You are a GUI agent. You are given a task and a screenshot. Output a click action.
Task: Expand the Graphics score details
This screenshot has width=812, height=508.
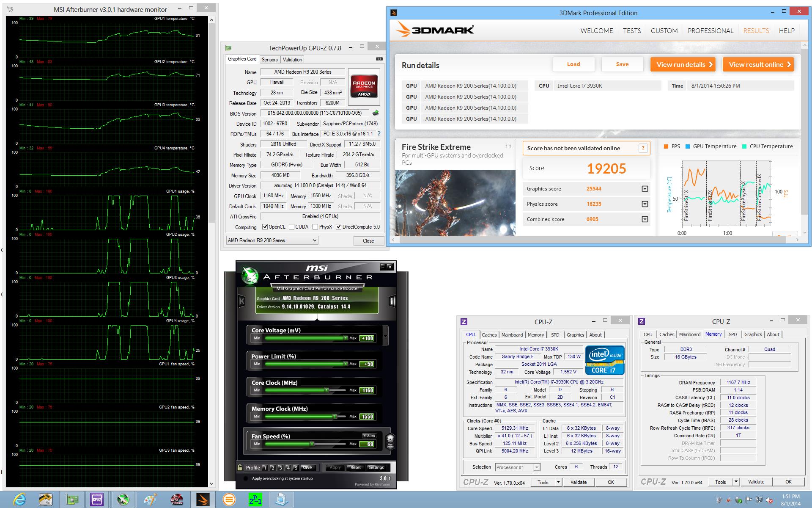[x=645, y=189]
